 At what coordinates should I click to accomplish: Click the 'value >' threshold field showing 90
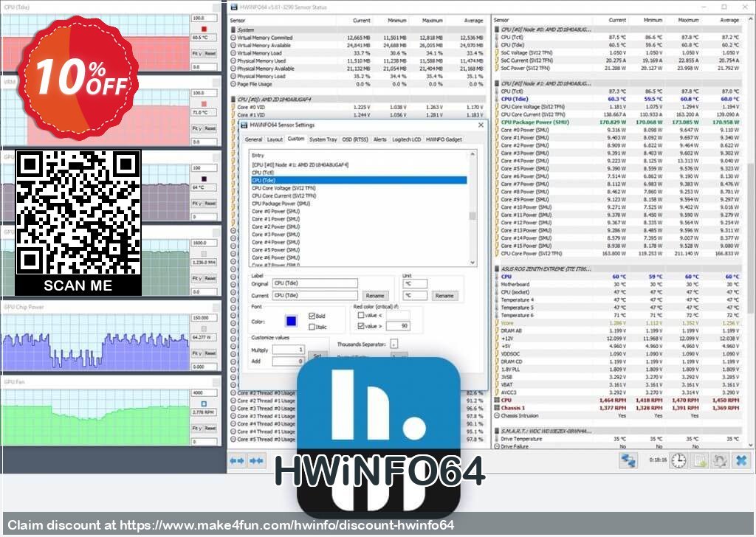[398, 326]
